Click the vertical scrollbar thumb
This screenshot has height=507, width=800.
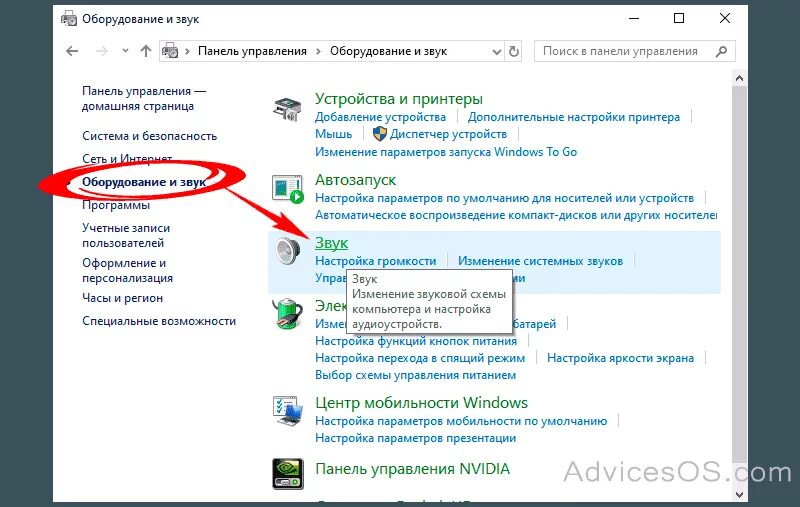tap(739, 273)
